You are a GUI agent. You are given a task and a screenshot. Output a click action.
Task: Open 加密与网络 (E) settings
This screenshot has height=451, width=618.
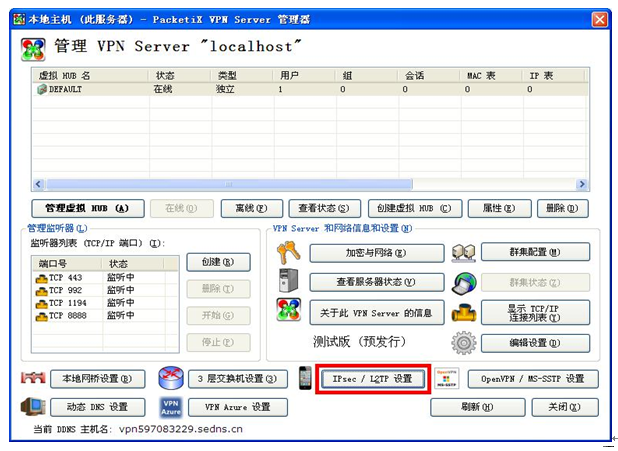[376, 253]
